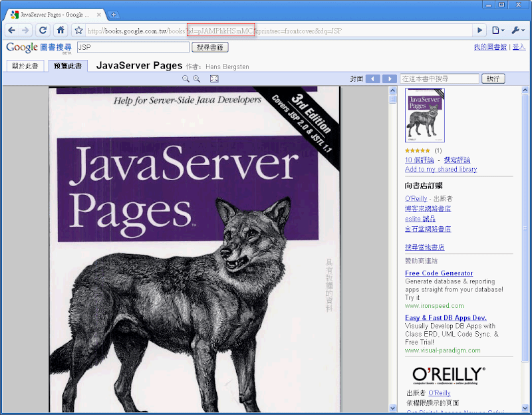Viewport: 532px width, 415px height.
Task: Click Add to my shared library link
Action: pos(441,169)
